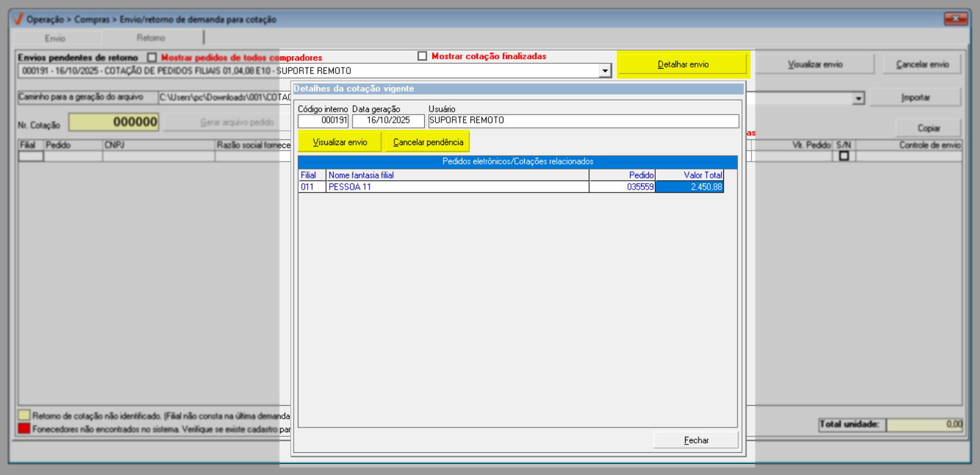This screenshot has width=980, height=475.
Task: Click the Código interno field
Action: pyautogui.click(x=323, y=120)
